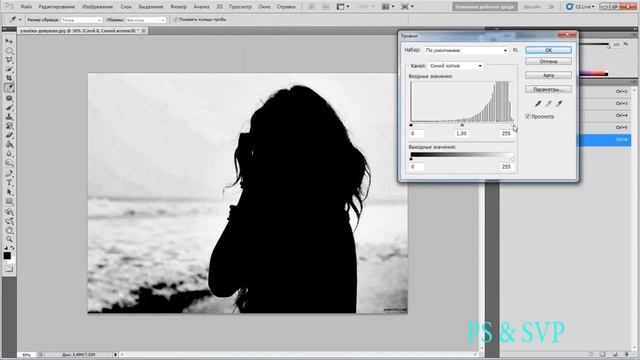640x360 pixels.
Task: Pick the white point eyedropper in Levels
Action: (559, 104)
